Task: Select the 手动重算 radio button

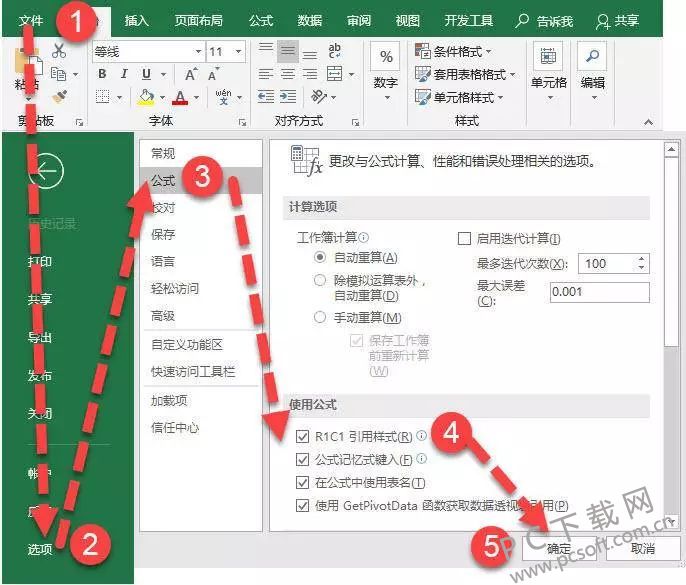Action: pos(320,317)
